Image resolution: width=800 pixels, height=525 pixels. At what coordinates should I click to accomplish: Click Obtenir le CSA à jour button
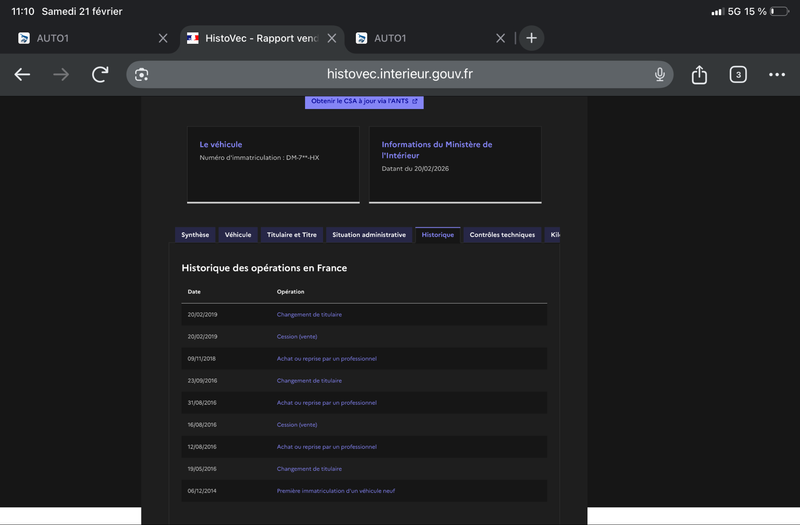[364, 101]
